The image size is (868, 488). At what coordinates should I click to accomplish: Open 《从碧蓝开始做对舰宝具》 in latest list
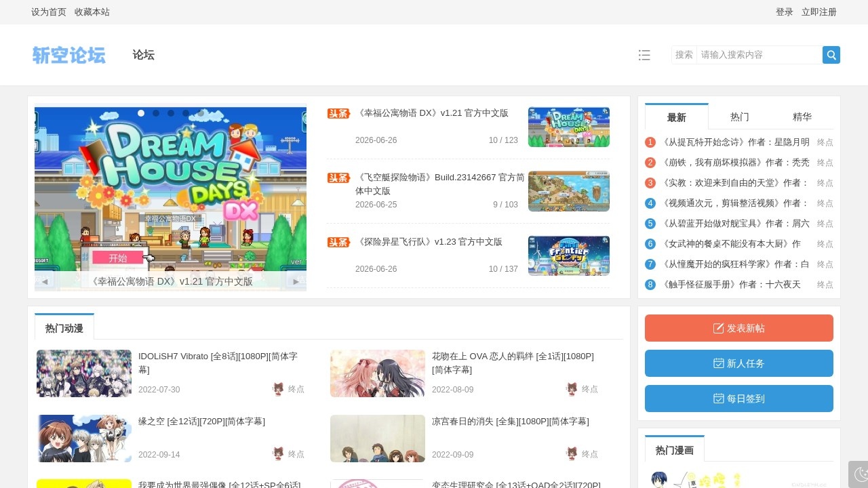coord(735,224)
